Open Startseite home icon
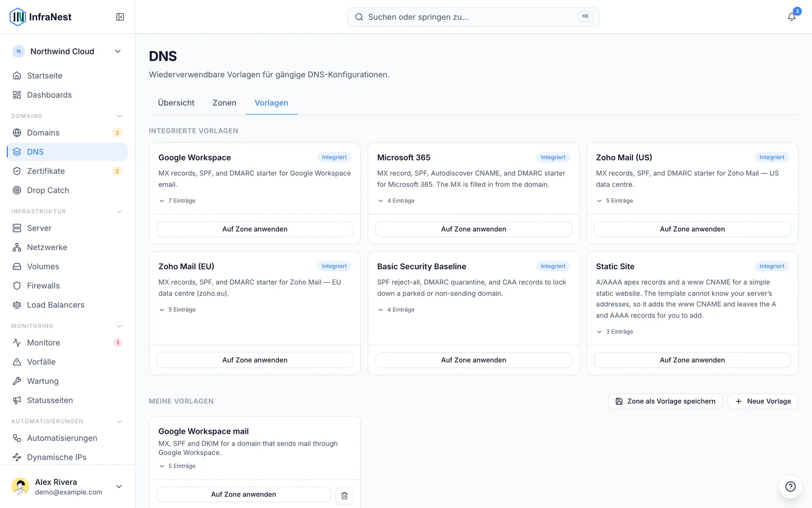This screenshot has height=508, width=812. pyautogui.click(x=17, y=76)
